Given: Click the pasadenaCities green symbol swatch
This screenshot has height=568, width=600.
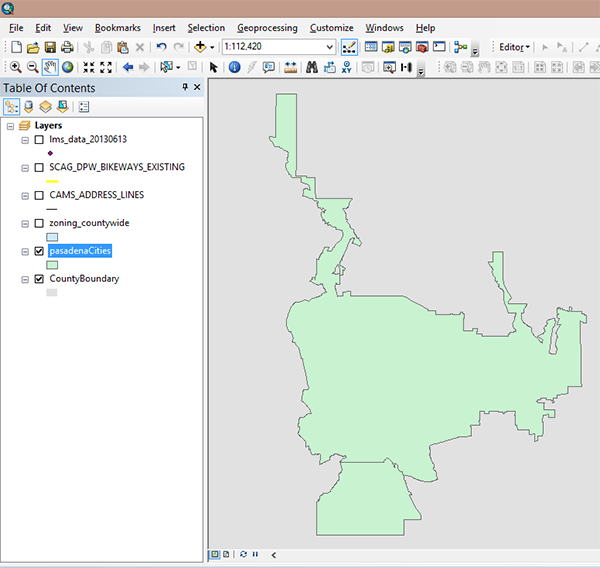Looking at the screenshot, I should click(x=52, y=265).
